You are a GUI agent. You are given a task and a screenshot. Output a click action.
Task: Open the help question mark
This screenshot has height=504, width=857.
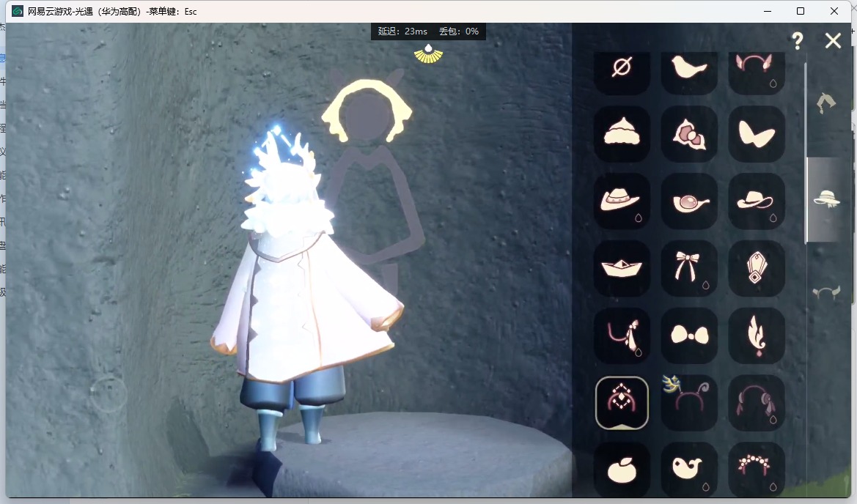click(x=798, y=41)
